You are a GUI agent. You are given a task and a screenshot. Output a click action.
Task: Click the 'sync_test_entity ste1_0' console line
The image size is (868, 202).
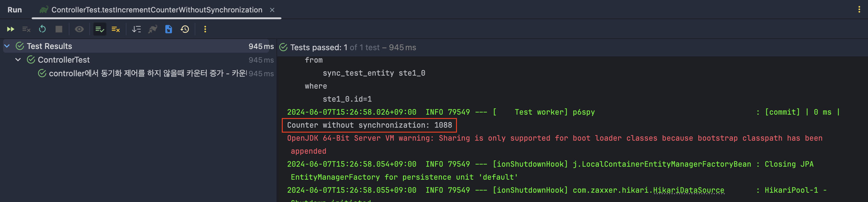point(374,73)
